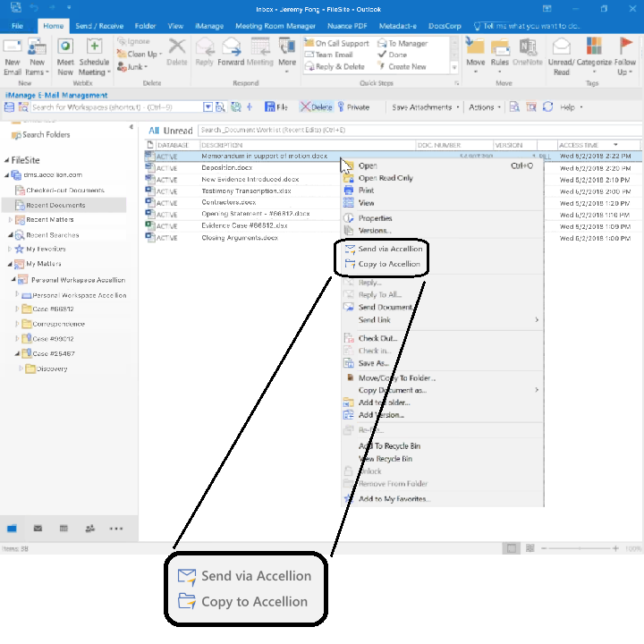Click the Mail navigation icon at bottom
Screen dimensions: 644x644
38,529
